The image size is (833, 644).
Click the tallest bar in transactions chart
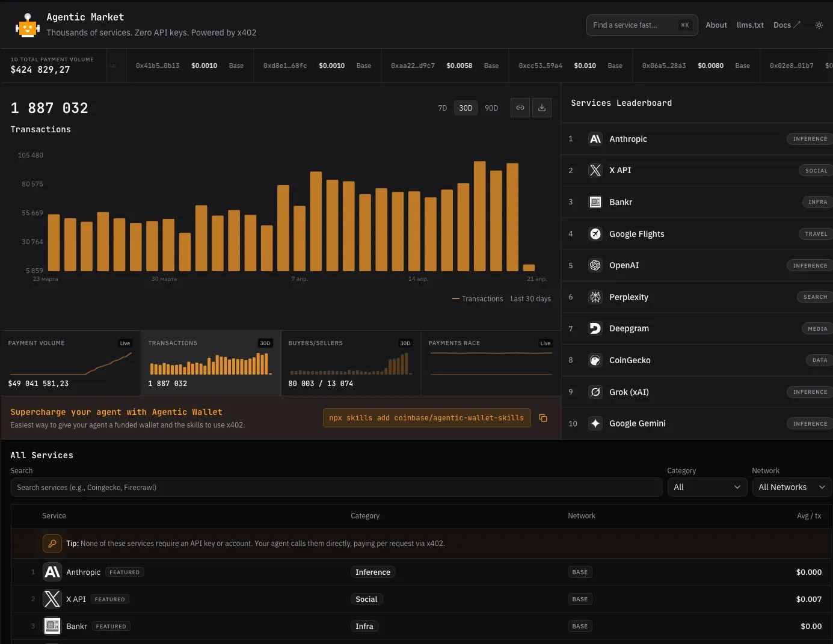479,216
